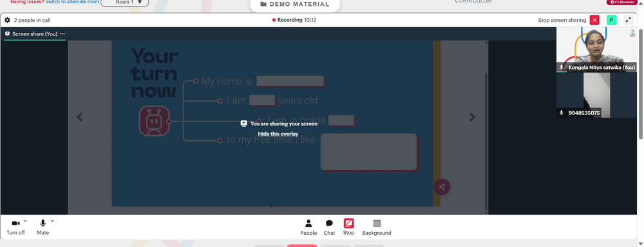Click mic icon on Kongala Nitya tile

562,67
